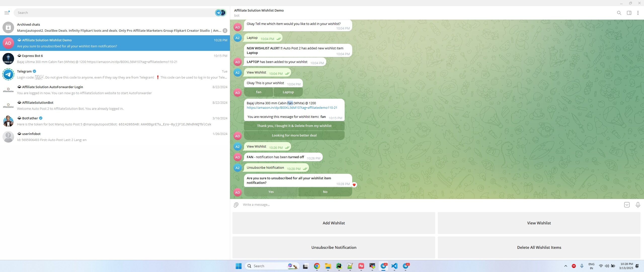Screen dimensions: 644x272
Task: Click the heart reaction on the message
Action: [354, 185]
